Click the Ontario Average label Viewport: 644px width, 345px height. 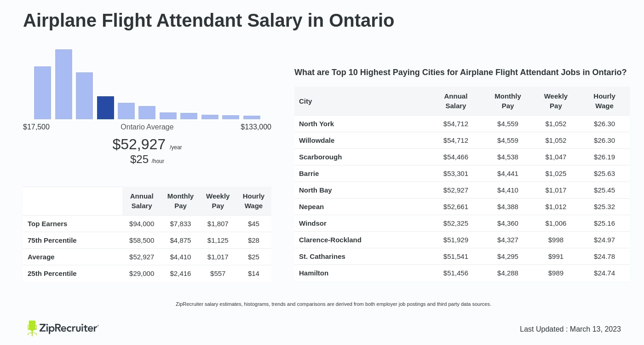click(x=147, y=127)
